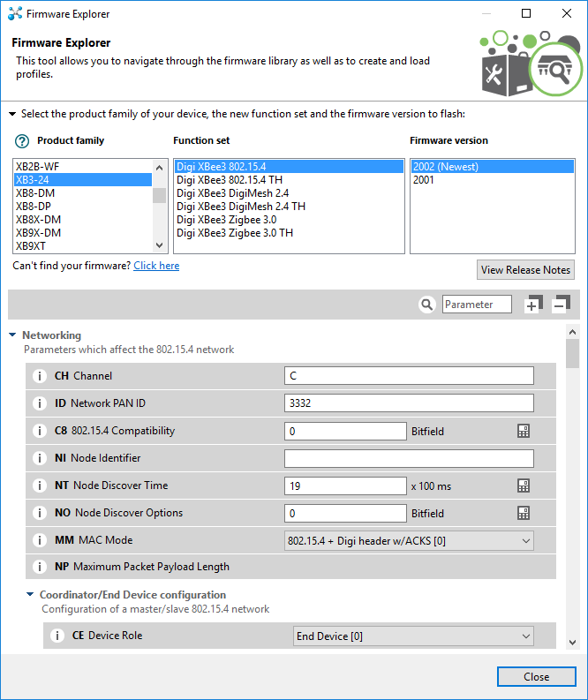
Task: Select Digi XBee3 DigiMesh 2.4 TH function set
Action: click(289, 207)
